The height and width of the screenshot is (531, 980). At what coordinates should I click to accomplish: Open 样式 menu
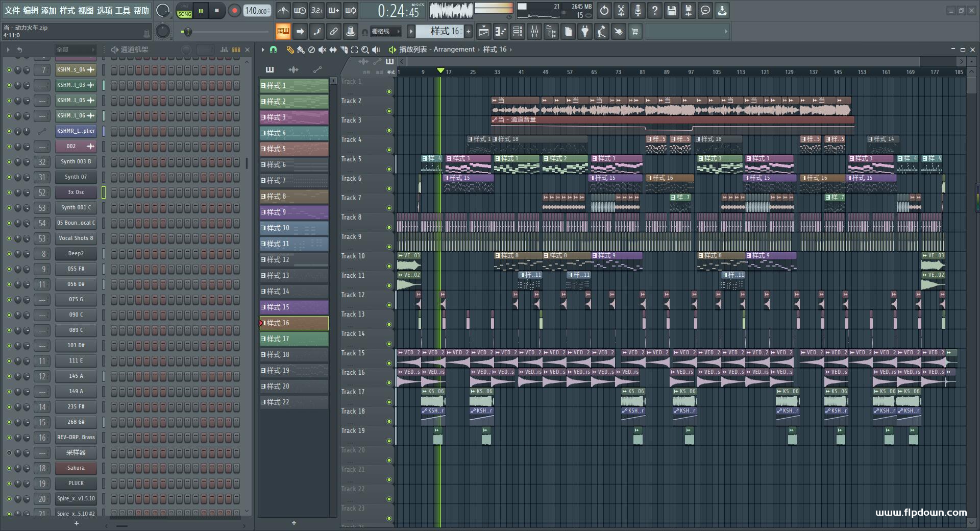click(x=67, y=11)
